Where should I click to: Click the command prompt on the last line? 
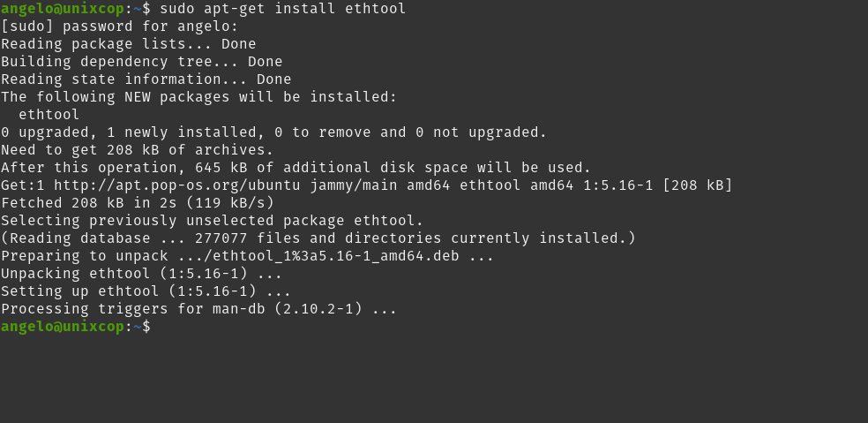[75, 327]
